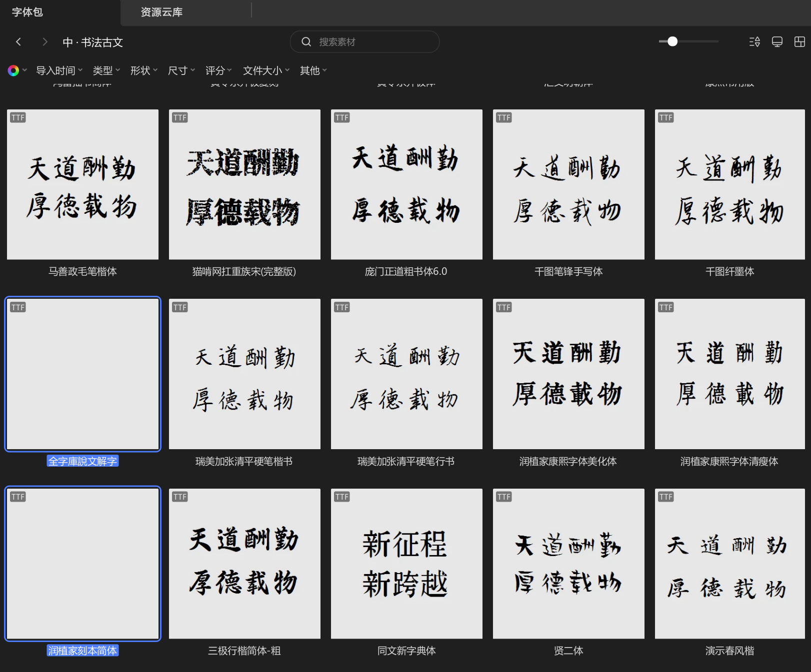Image resolution: width=811 pixels, height=672 pixels.
Task: Click the 同文新字典体 name label
Action: click(406, 651)
